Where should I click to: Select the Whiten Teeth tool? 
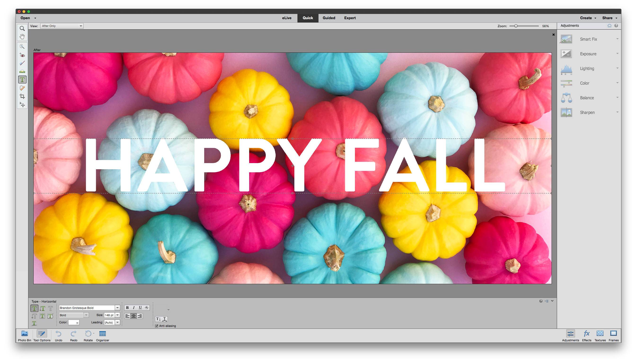[x=22, y=63]
